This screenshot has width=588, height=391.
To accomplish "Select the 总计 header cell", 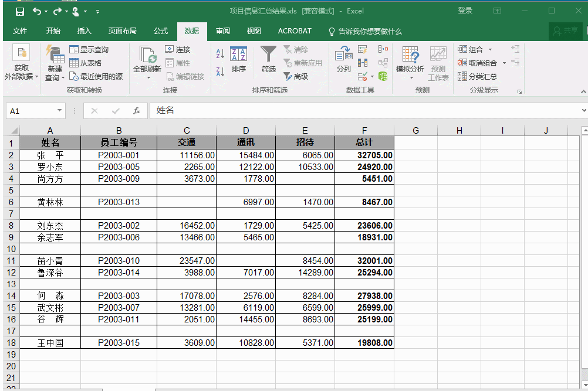I will [364, 142].
